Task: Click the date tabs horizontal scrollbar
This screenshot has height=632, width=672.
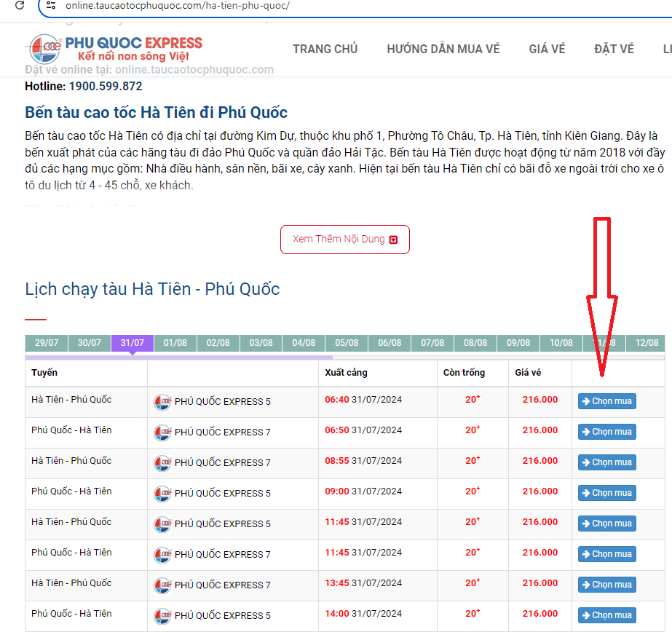Action: pyautogui.click(x=178, y=358)
